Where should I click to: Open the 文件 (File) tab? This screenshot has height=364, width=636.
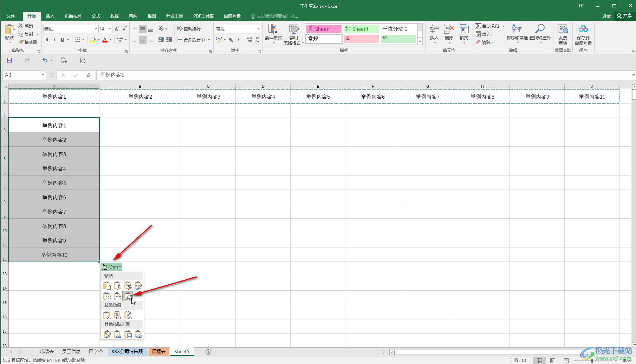[11, 16]
